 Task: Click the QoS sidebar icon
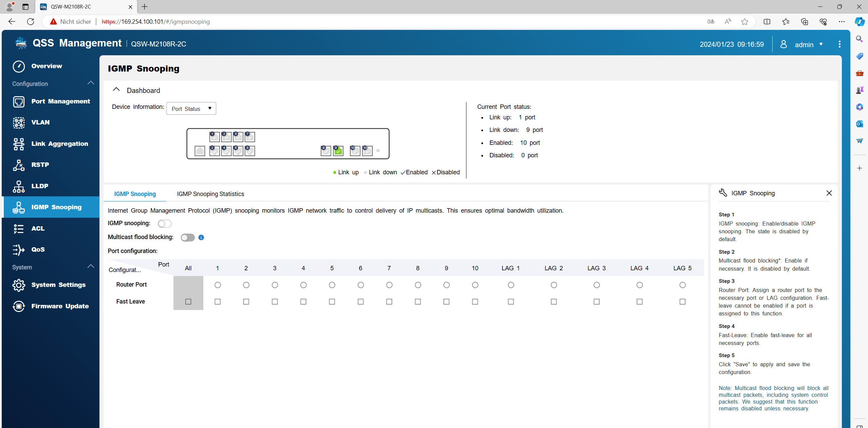[x=19, y=250]
